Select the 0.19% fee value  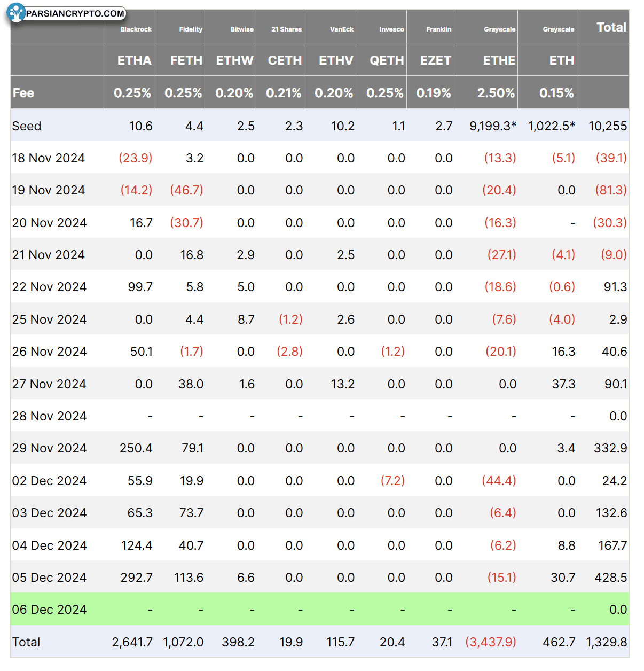pyautogui.click(x=434, y=93)
